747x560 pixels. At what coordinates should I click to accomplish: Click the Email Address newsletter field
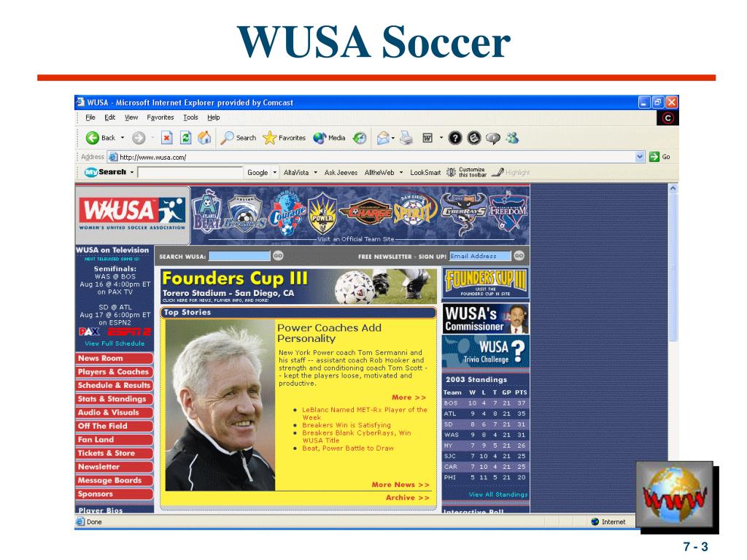tap(480, 256)
